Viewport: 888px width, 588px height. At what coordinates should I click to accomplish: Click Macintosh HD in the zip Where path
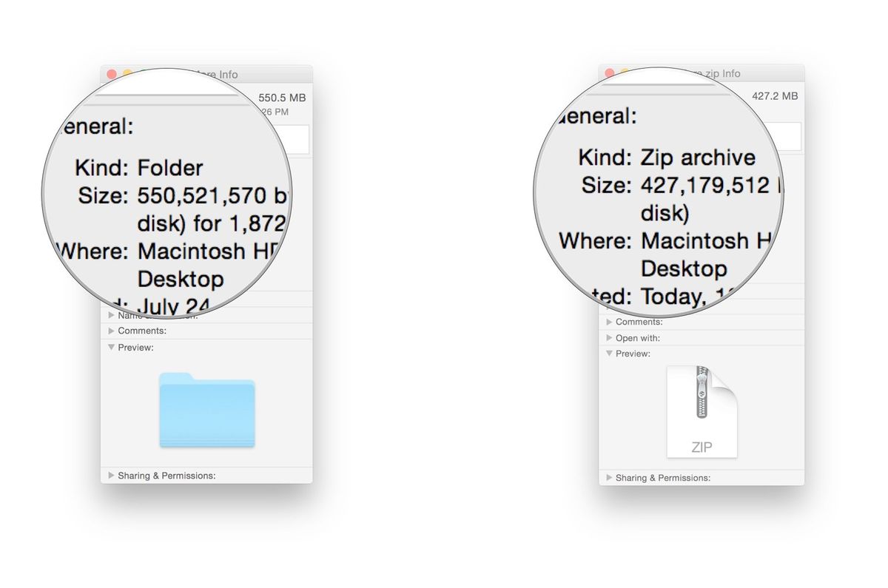click(703, 240)
